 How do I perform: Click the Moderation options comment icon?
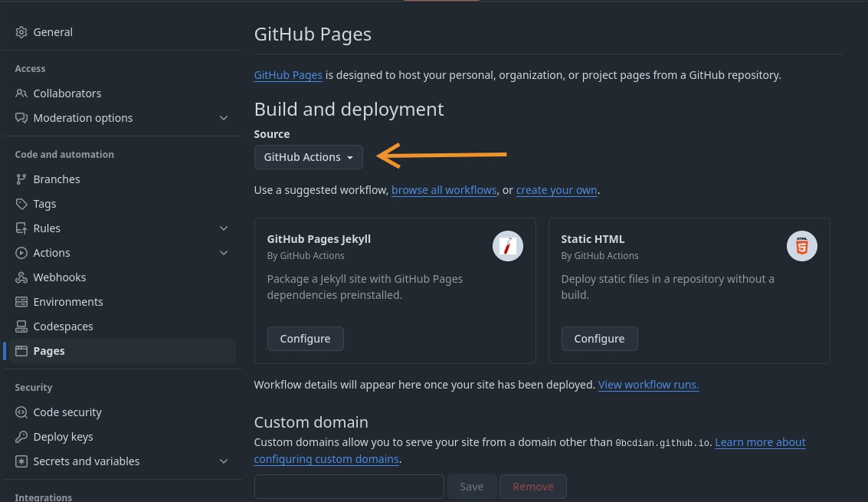click(x=21, y=118)
